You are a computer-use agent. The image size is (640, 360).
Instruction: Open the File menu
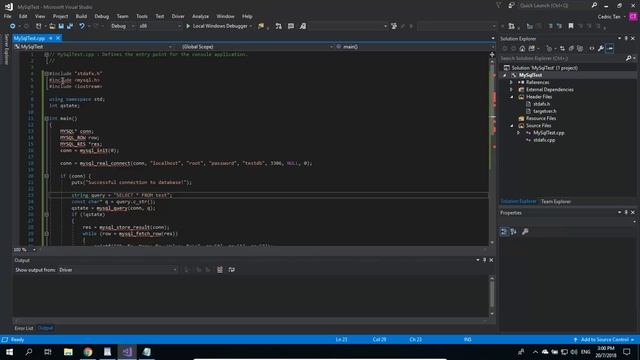pyautogui.click(x=8, y=16)
